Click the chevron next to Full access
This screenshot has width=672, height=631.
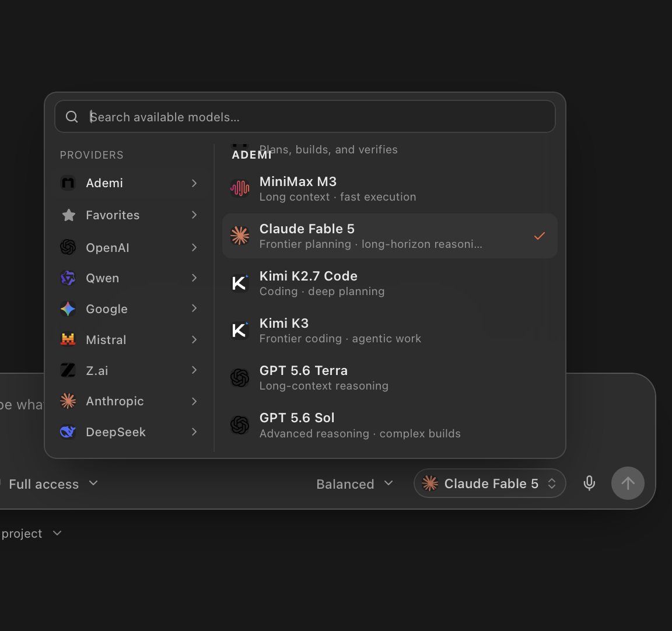pos(93,483)
